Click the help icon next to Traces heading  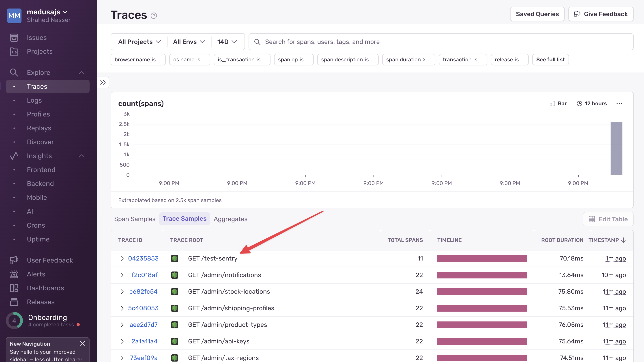pos(154,15)
